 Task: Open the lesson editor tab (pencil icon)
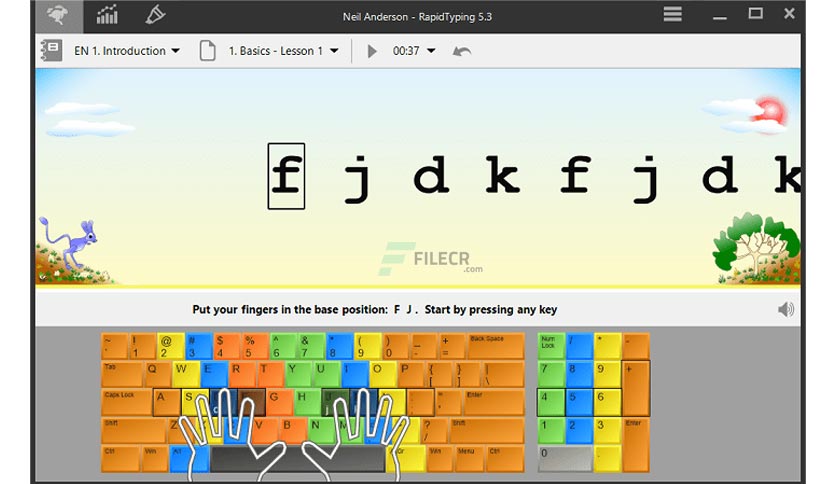pyautogui.click(x=155, y=15)
